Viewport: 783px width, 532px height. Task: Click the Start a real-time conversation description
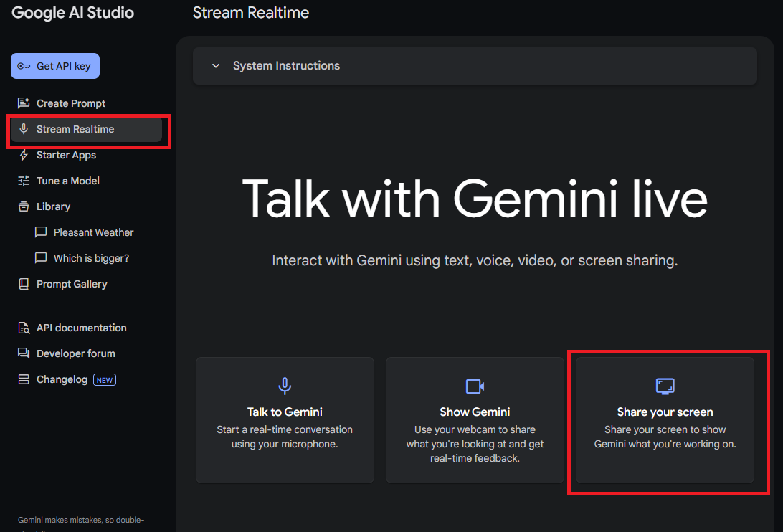285,437
